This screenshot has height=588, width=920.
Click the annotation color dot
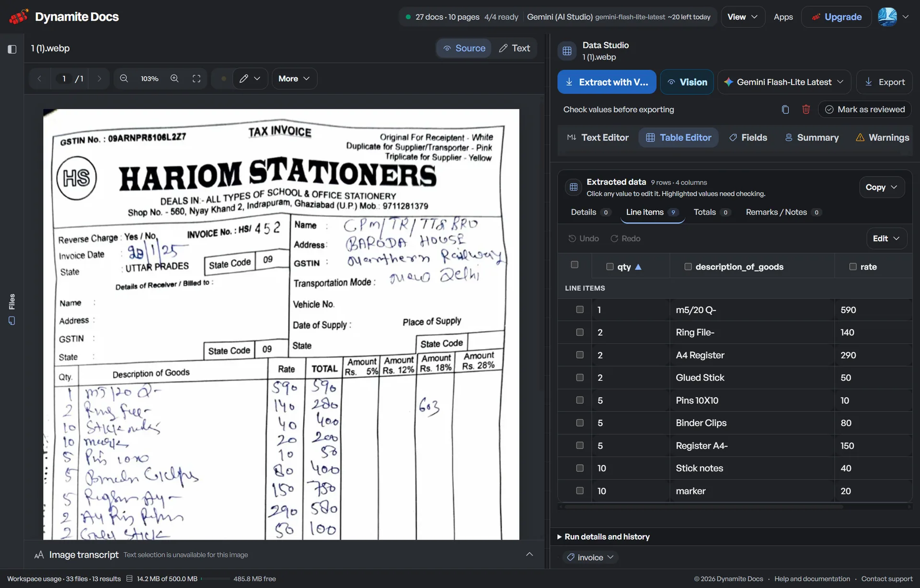click(223, 79)
